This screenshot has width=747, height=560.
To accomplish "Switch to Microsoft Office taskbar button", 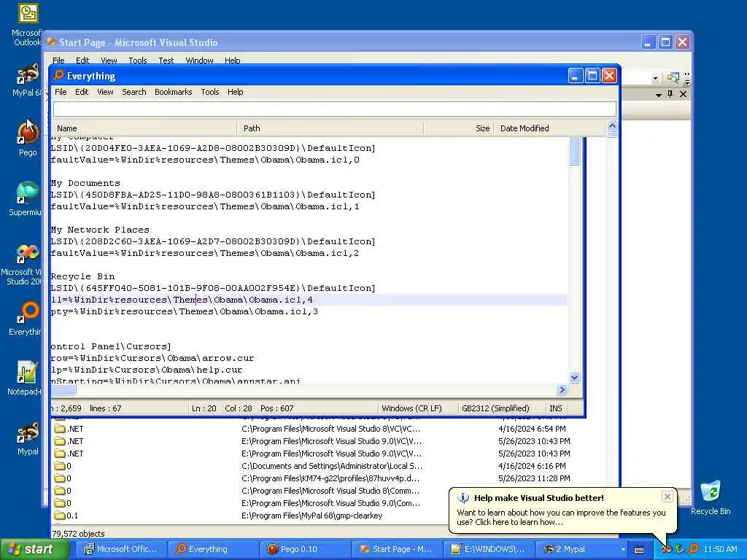I will point(120,550).
